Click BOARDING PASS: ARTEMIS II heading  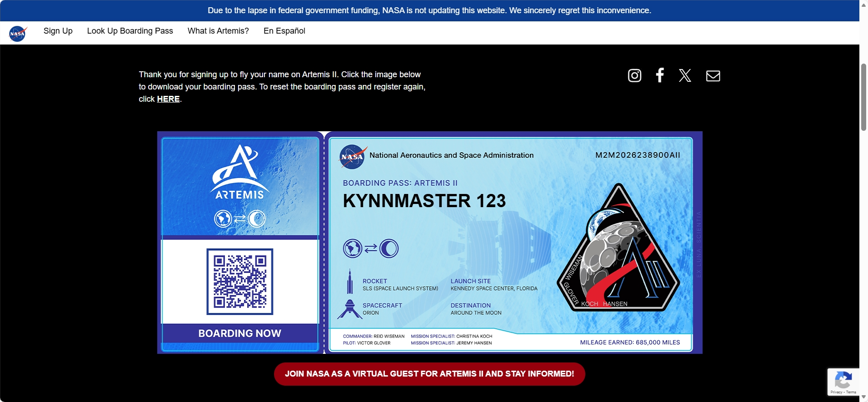point(400,183)
